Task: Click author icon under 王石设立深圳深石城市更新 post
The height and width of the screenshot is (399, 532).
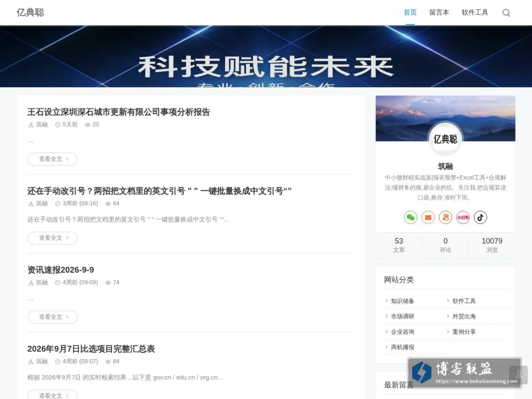Action: [31, 125]
